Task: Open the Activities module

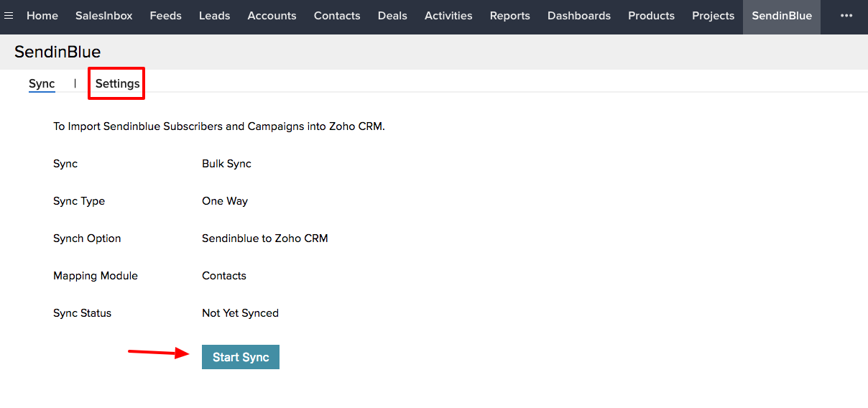Action: (448, 16)
